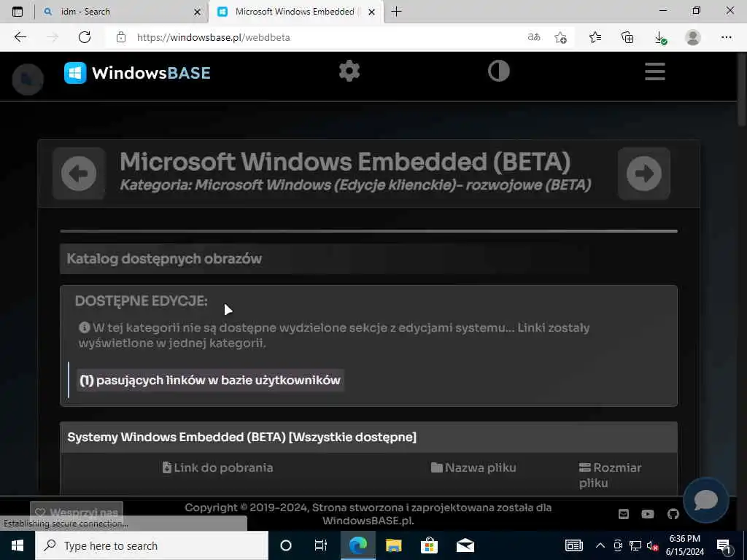Click the Type here to search box
This screenshot has width=747, height=560.
click(152, 545)
